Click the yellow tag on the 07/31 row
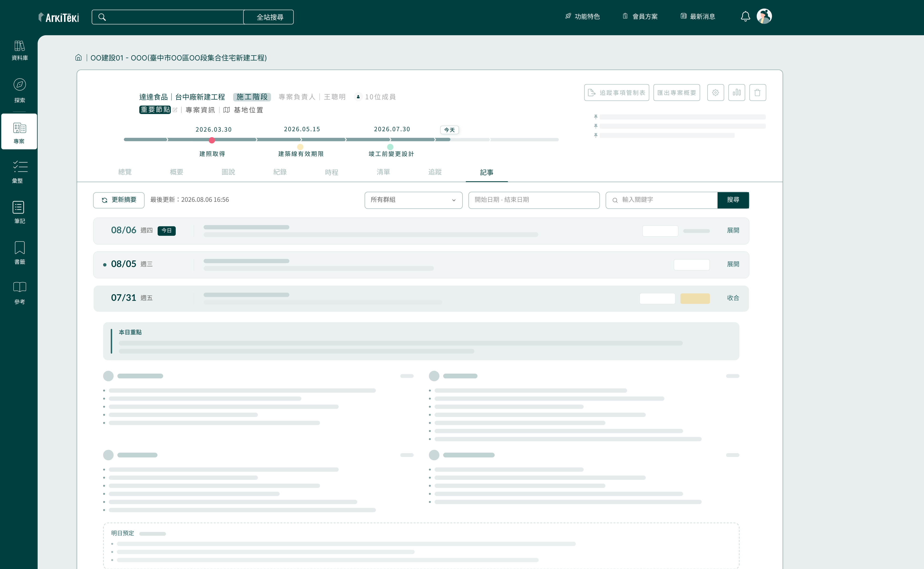 coord(695,298)
